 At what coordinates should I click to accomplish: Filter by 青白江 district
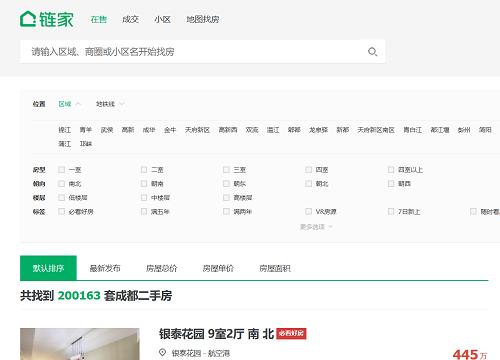(x=413, y=130)
